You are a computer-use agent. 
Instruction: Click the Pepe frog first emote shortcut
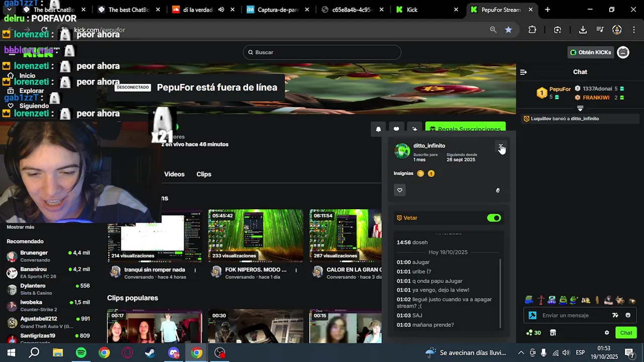click(x=529, y=300)
